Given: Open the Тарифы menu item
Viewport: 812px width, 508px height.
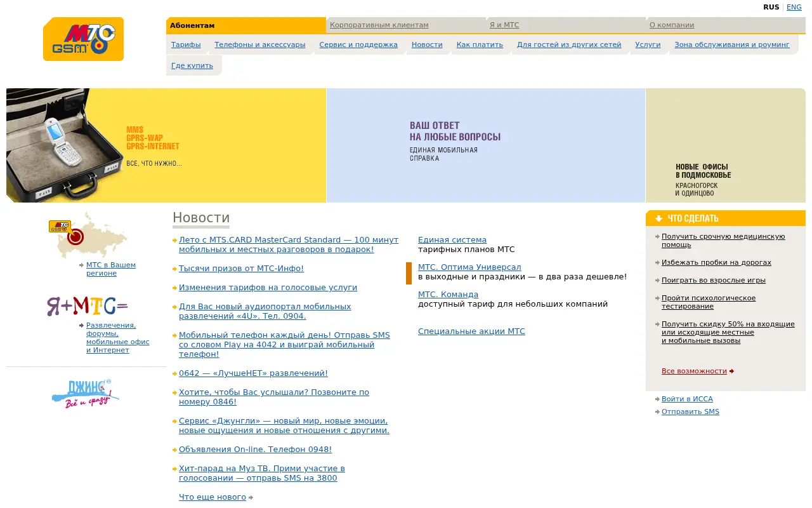Looking at the screenshot, I should (186, 44).
